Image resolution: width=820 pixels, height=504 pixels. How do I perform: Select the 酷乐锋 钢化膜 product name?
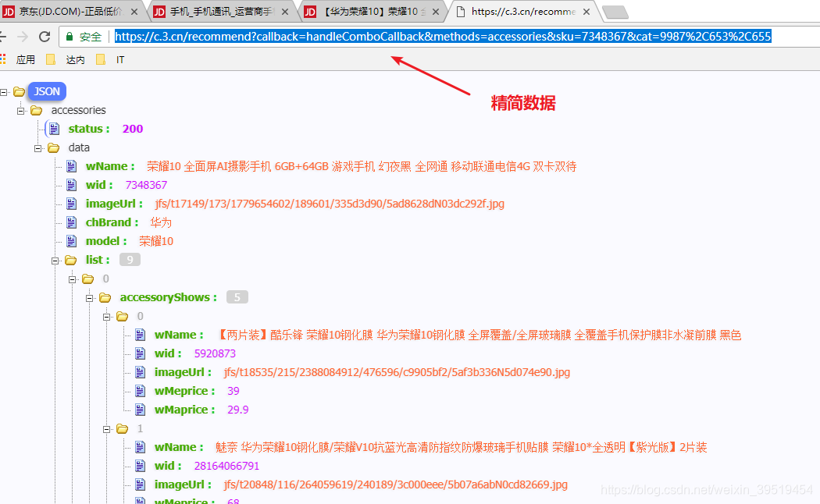click(479, 335)
